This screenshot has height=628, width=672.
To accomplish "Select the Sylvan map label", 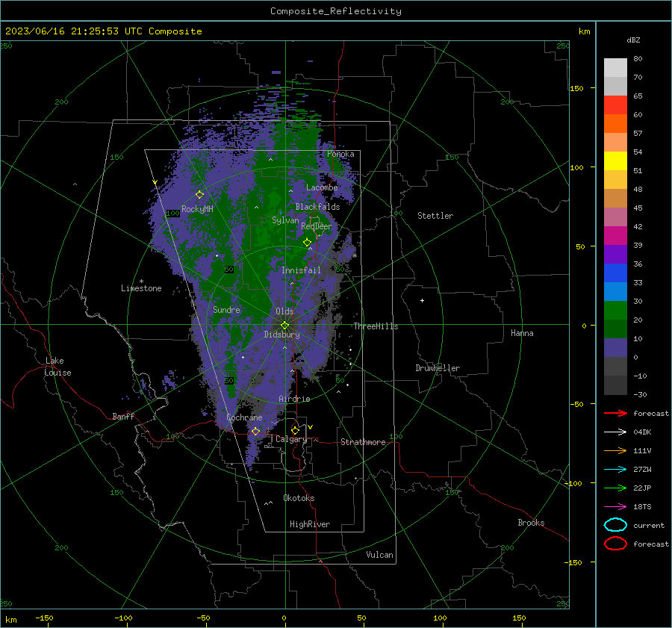I will [285, 220].
